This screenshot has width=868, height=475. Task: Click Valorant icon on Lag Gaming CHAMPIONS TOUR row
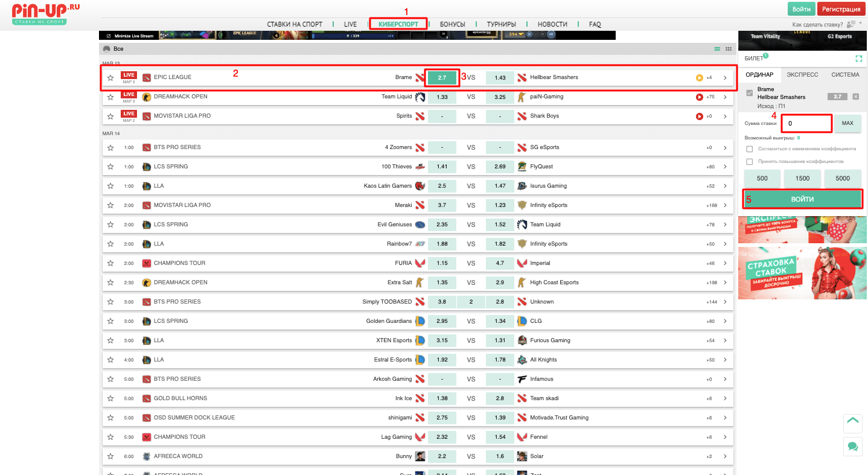pyautogui.click(x=146, y=437)
